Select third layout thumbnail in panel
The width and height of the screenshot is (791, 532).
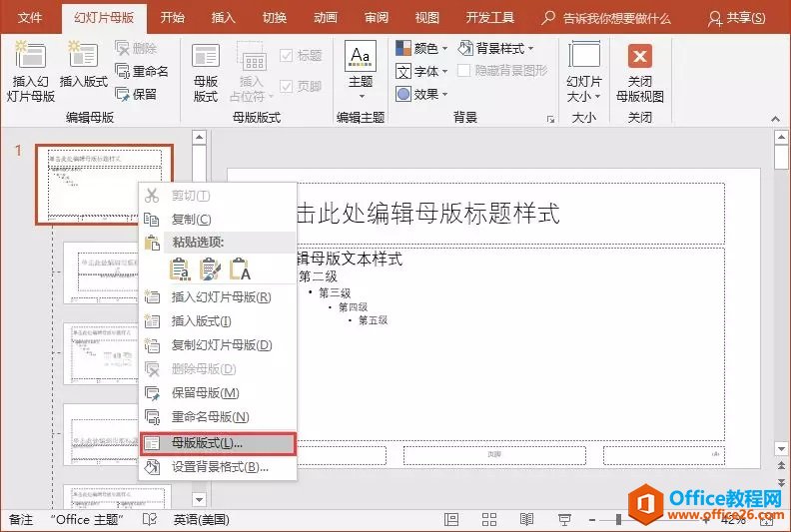point(101,434)
